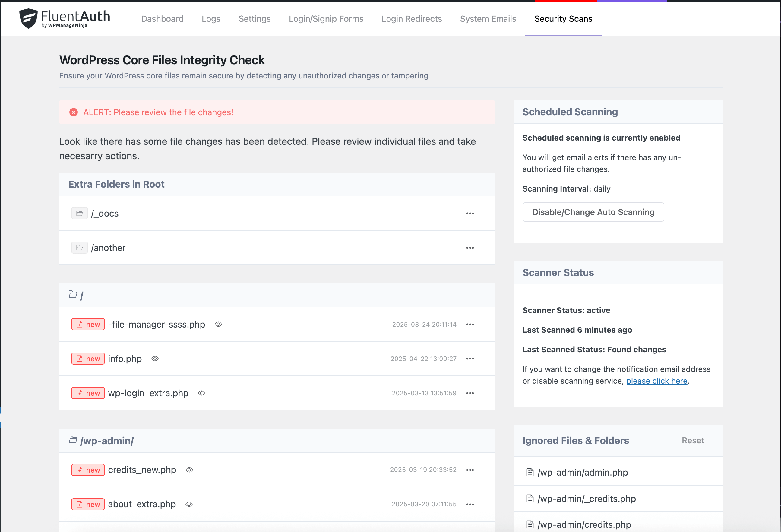The height and width of the screenshot is (532, 781).
Task: Click the folder icon beside /_docs
Action: [79, 214]
